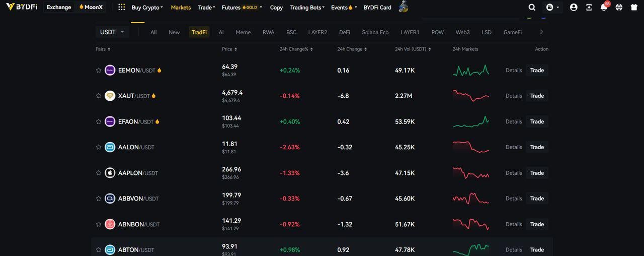Switch to the DeFi category tab
This screenshot has width=644, height=256.
[x=345, y=32]
